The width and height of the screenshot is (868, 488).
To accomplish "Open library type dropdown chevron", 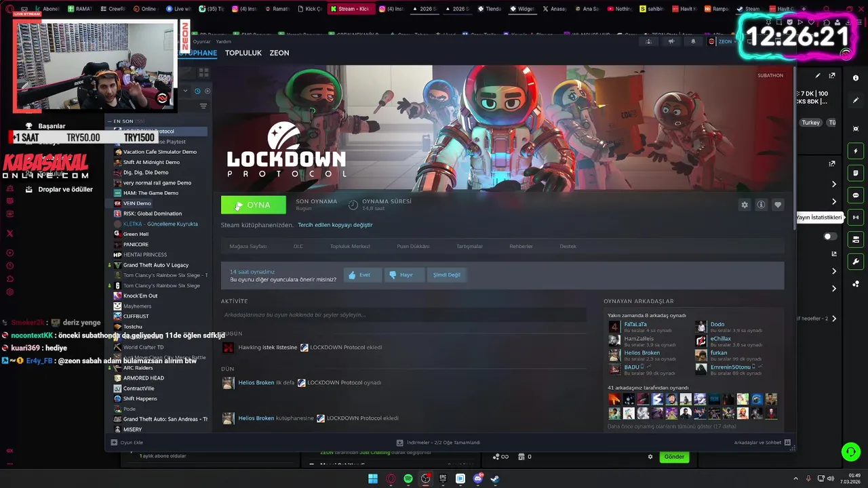I will pos(186,91).
